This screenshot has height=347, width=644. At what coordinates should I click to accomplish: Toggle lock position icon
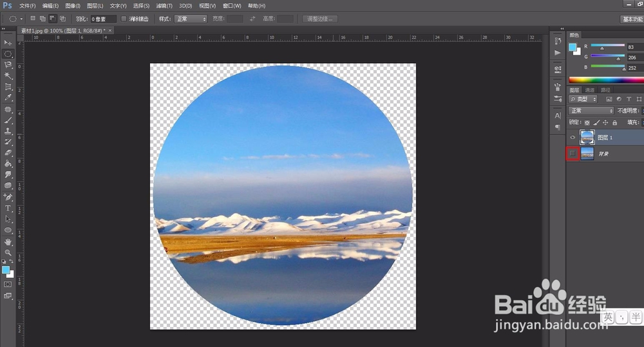605,122
